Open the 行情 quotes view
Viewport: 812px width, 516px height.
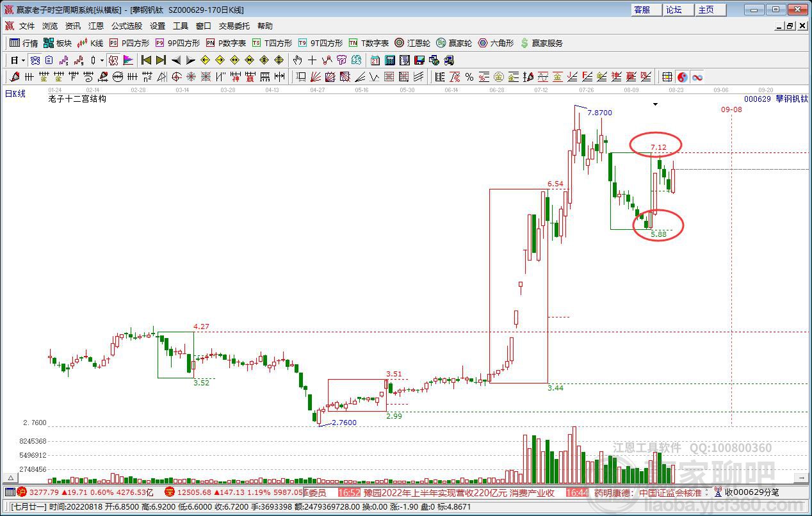pyautogui.click(x=24, y=43)
